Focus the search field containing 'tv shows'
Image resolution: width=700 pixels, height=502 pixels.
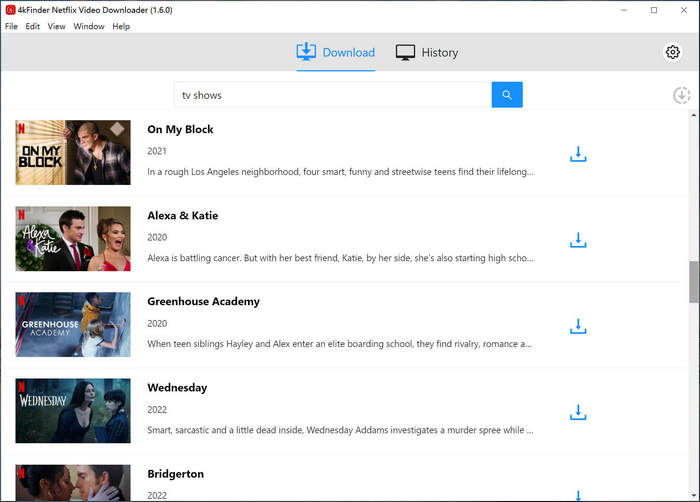(333, 95)
